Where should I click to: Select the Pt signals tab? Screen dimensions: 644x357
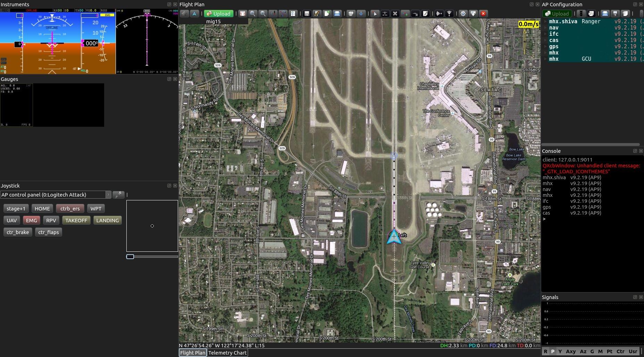point(610,351)
